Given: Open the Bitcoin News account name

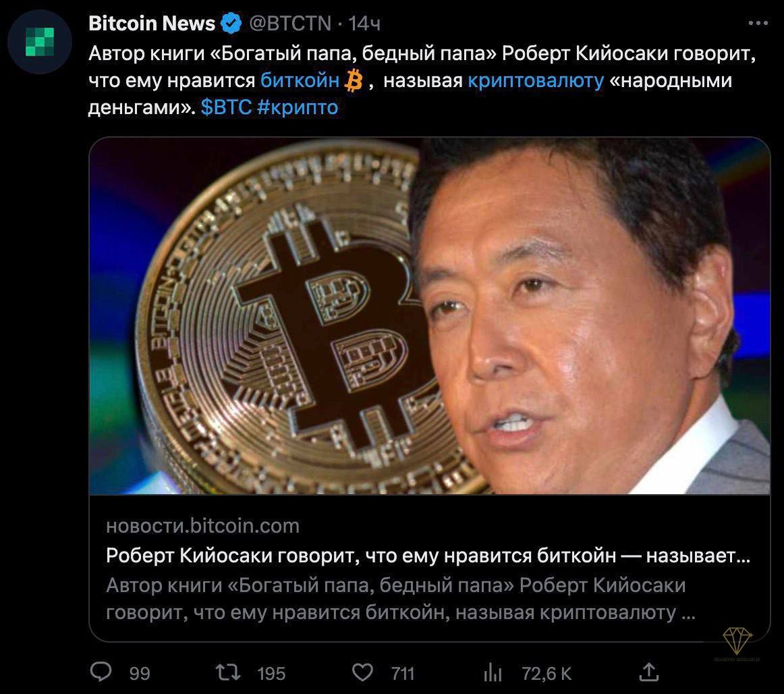Looking at the screenshot, I should (x=152, y=24).
